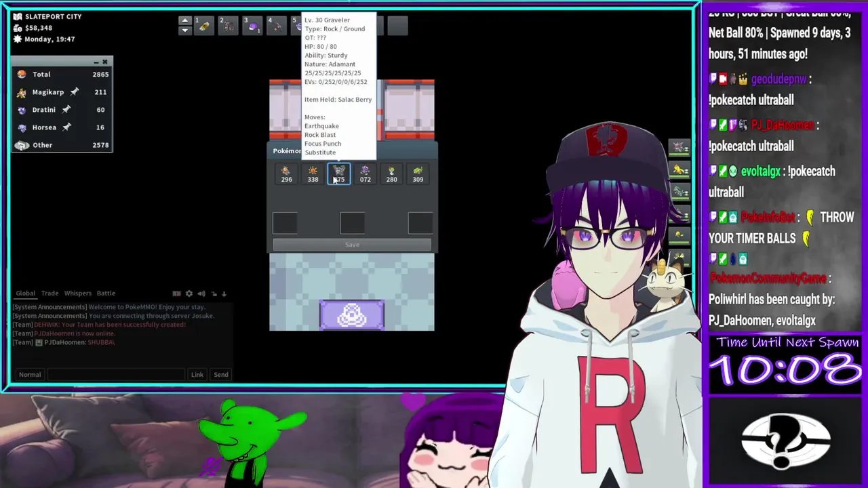Screen dimensions: 868x488
Task: Toggle the chat lock icon
Action: 214,293
